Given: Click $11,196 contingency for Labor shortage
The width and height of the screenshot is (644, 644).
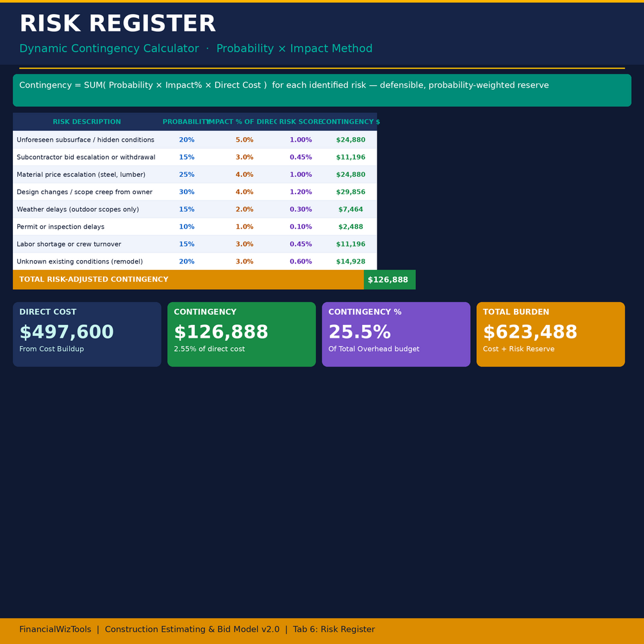Looking at the screenshot, I should 351,244.
